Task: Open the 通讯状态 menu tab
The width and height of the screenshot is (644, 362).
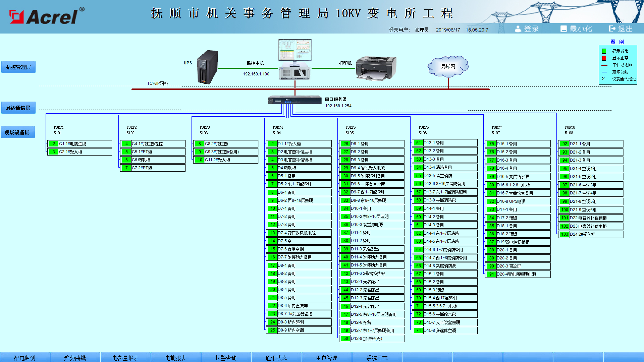Action: pos(276,358)
